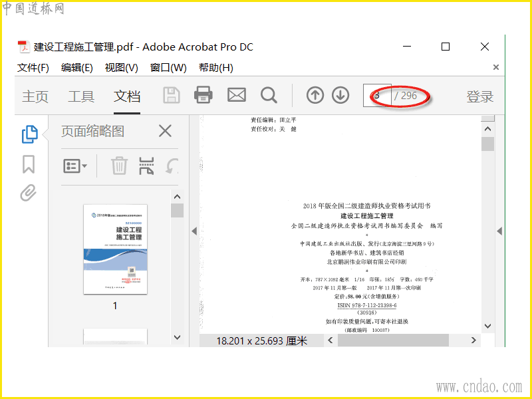Image resolution: width=532 pixels, height=399 pixels.
Task: Open thumbnail options dropdown menu
Action: tap(75, 166)
